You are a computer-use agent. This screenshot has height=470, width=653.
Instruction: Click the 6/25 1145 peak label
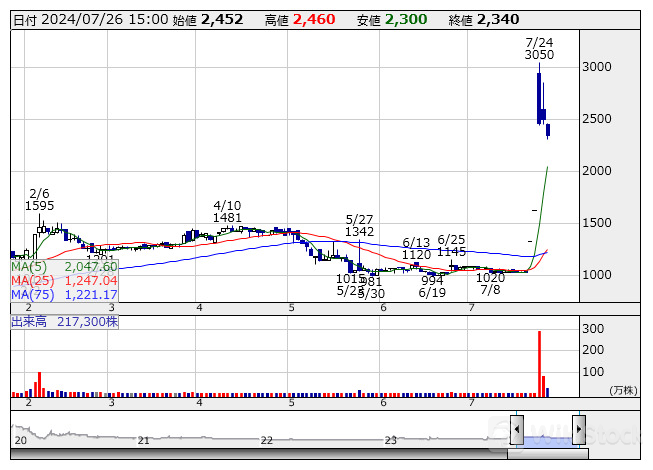(x=452, y=245)
